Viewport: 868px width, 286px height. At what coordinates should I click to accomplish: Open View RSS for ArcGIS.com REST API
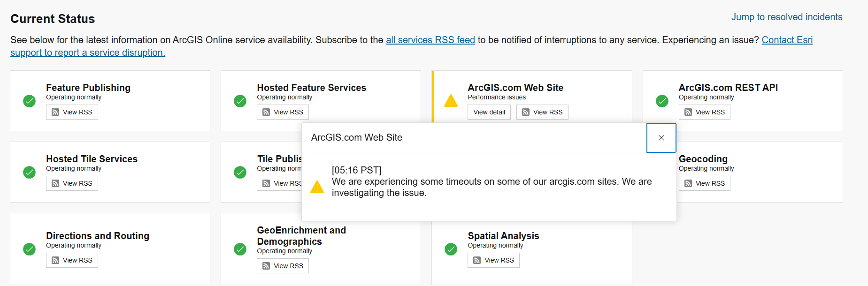click(x=704, y=112)
